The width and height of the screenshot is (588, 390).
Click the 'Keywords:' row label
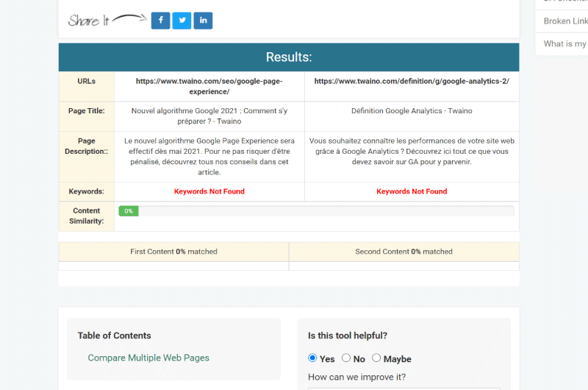86,191
